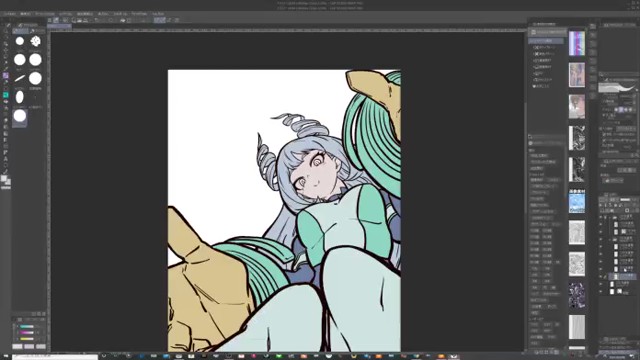Click the open canvas document tab
The image size is (640, 360).
click(60, 27)
